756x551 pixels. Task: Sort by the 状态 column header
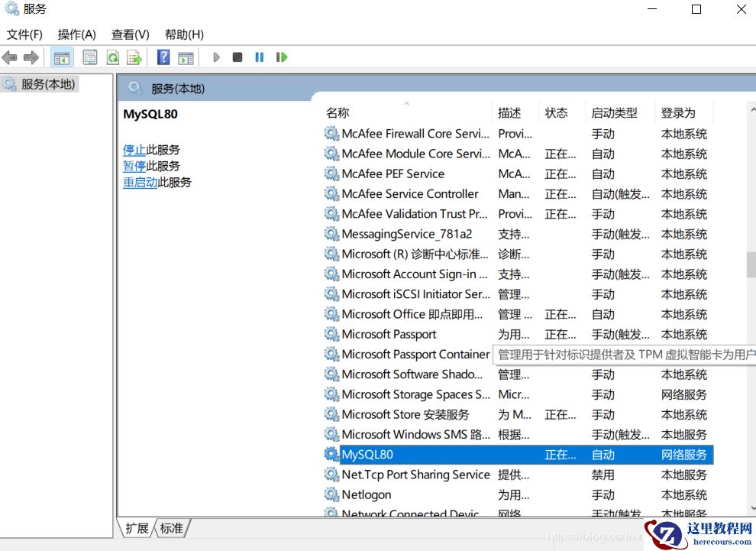(561, 113)
